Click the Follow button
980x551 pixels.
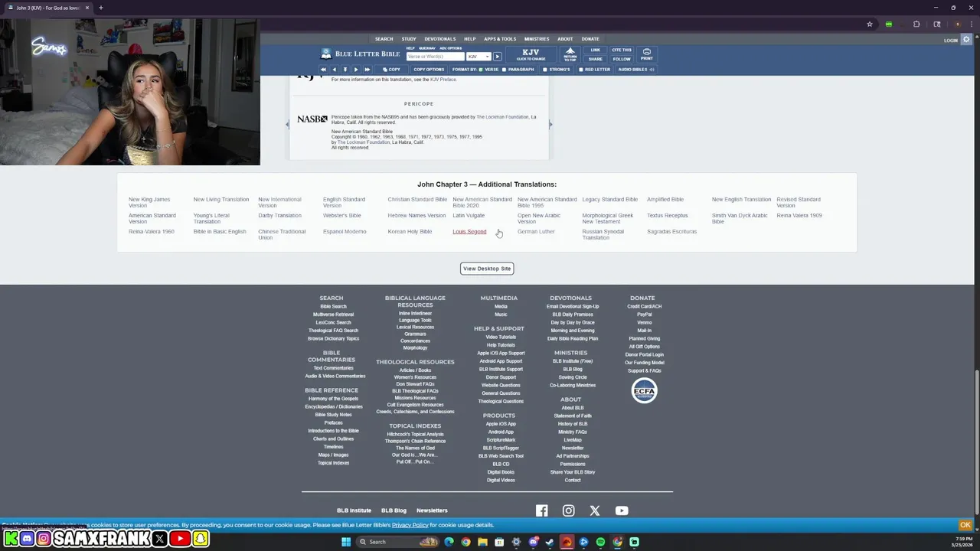tap(622, 59)
